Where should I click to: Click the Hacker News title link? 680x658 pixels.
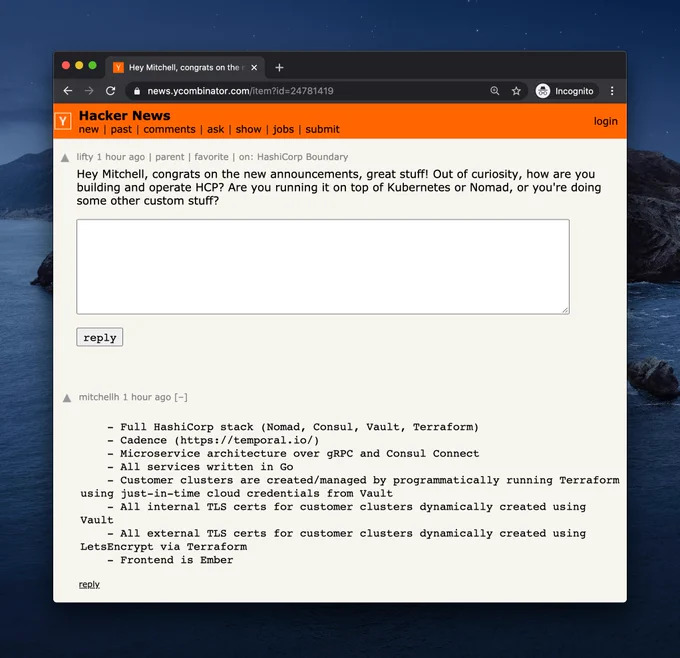124,115
